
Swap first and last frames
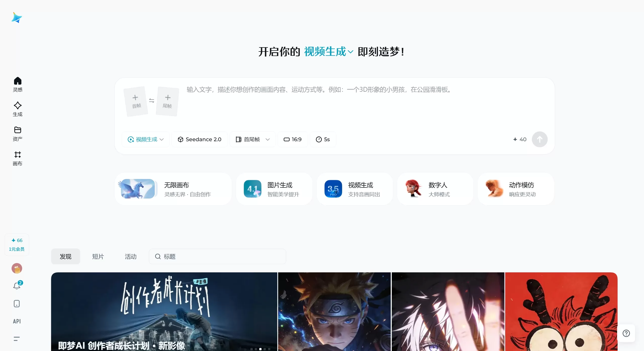[152, 101]
